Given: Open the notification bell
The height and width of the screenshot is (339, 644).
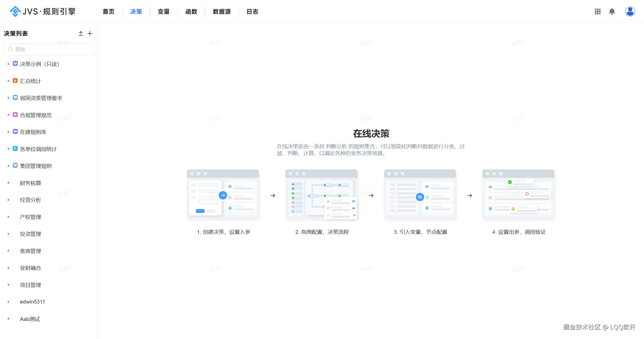Looking at the screenshot, I should pos(612,12).
